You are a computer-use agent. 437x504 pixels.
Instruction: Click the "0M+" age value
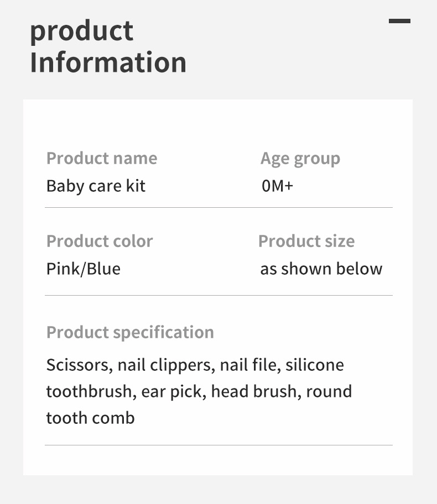[277, 186]
